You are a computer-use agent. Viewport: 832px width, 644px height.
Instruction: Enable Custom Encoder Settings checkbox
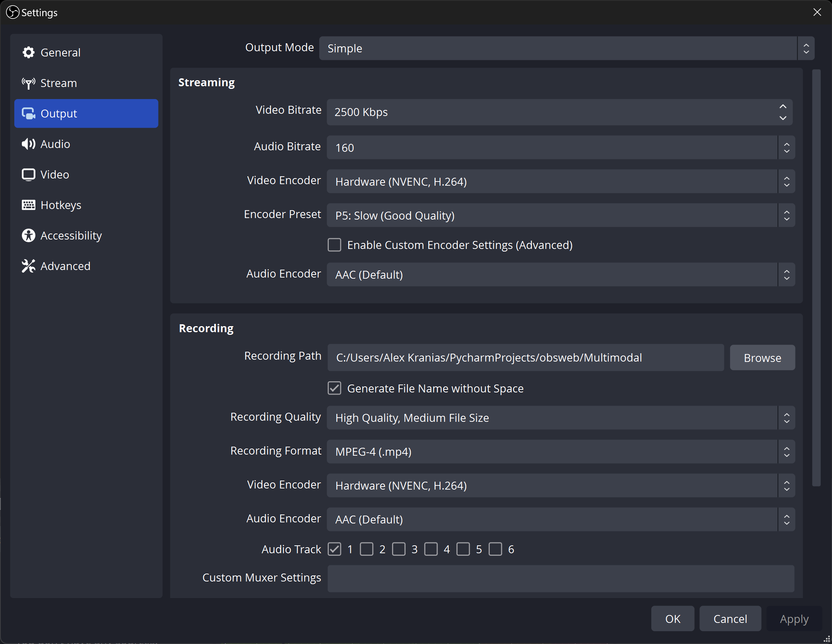(x=334, y=245)
